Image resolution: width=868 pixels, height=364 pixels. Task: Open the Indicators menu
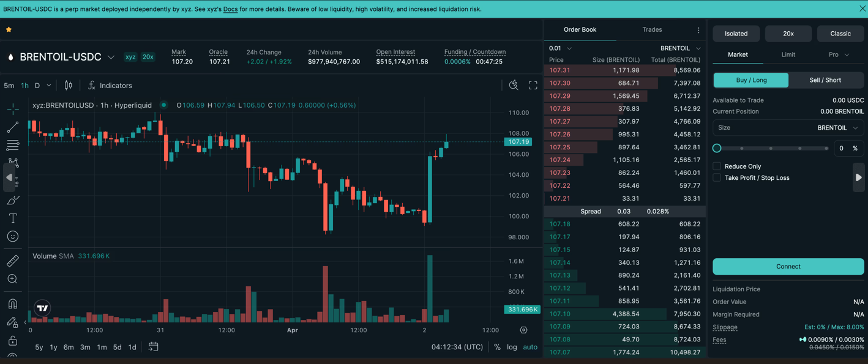(x=110, y=86)
